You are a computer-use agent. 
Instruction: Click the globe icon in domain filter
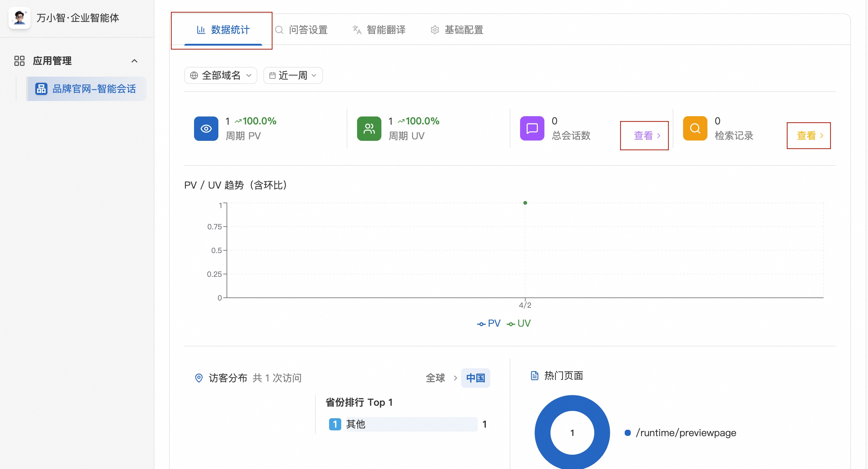coord(194,75)
